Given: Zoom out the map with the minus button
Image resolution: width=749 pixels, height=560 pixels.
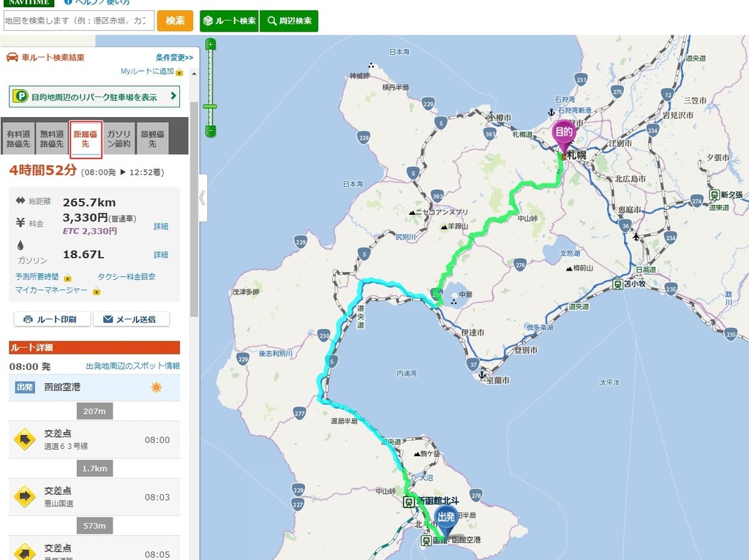Looking at the screenshot, I should coord(210,131).
